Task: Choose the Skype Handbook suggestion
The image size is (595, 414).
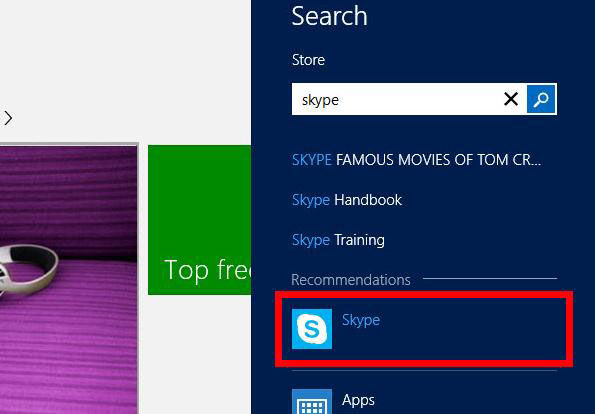Action: (347, 200)
